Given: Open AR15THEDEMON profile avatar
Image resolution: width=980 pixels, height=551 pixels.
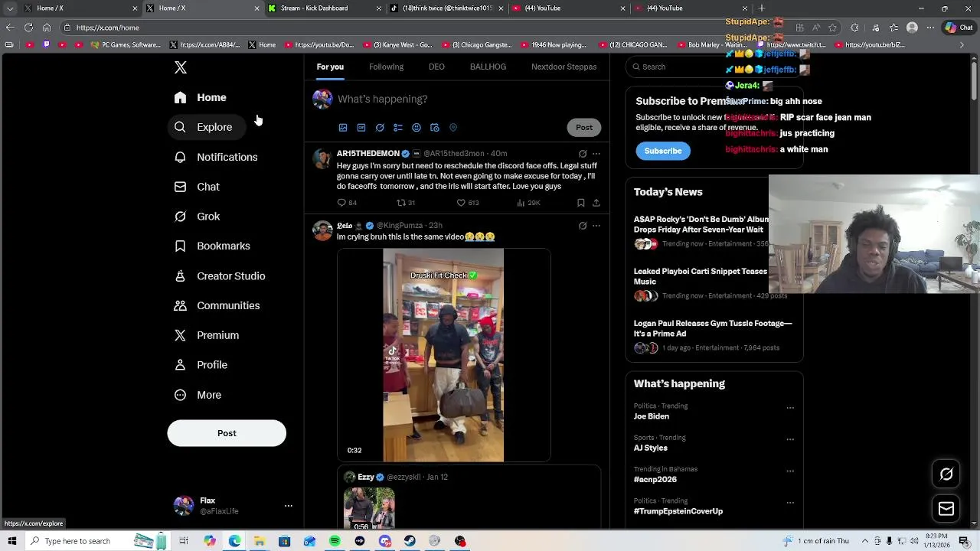Looking at the screenshot, I should pos(322,158).
